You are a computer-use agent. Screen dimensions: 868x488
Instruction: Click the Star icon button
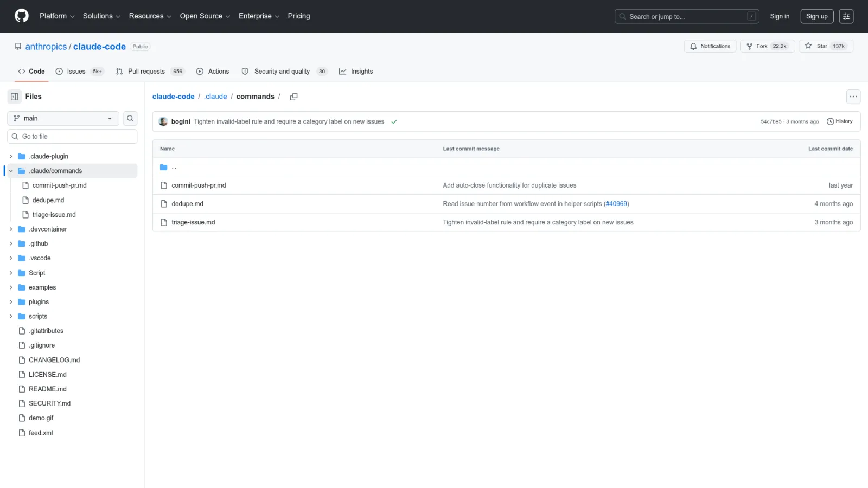tap(826, 46)
